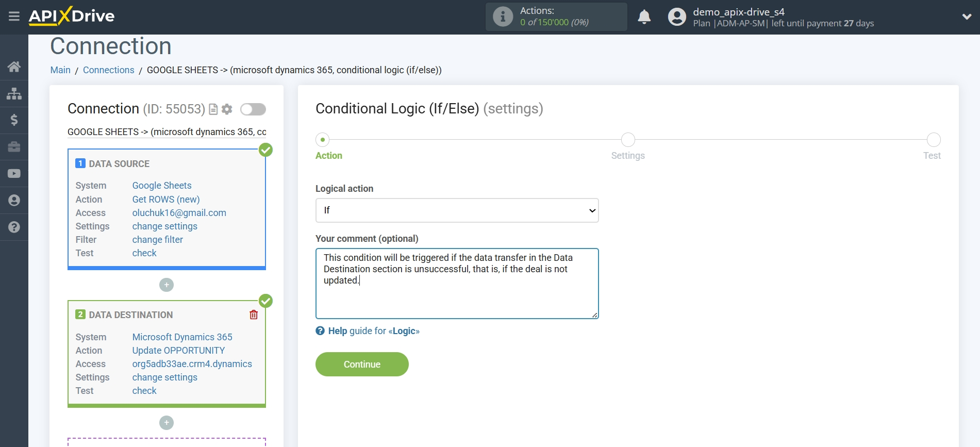The height and width of the screenshot is (447, 980).
Task: Open the Help guide for Logic
Action: pos(374,331)
